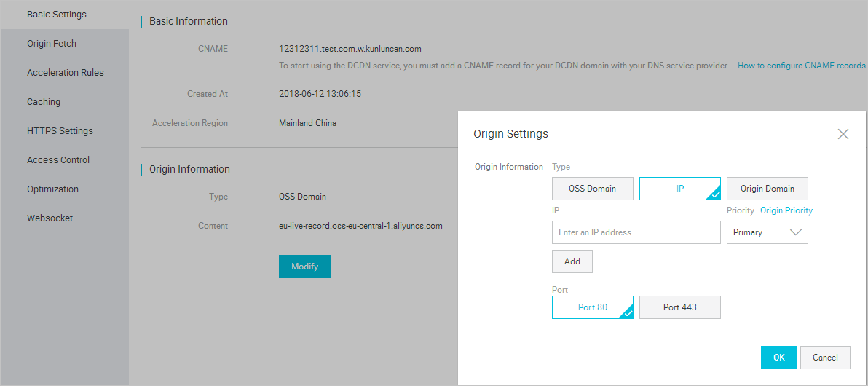The height and width of the screenshot is (386, 868).
Task: Switch to Websocket settings
Action: click(50, 218)
